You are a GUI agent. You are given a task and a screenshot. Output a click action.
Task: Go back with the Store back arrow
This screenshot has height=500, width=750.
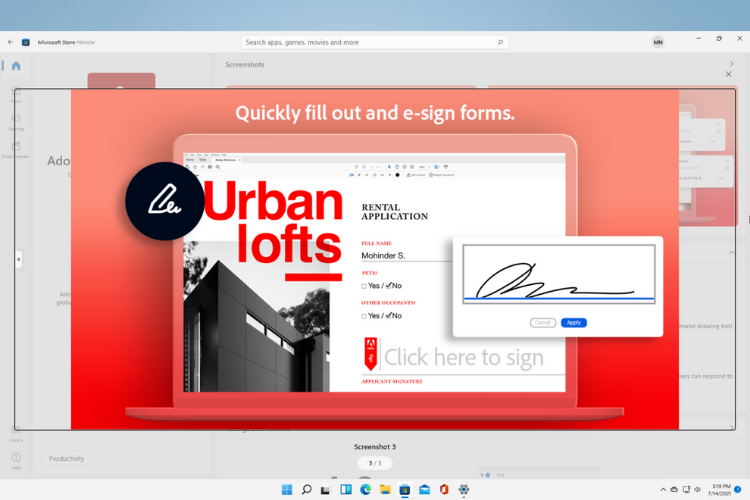click(x=11, y=42)
